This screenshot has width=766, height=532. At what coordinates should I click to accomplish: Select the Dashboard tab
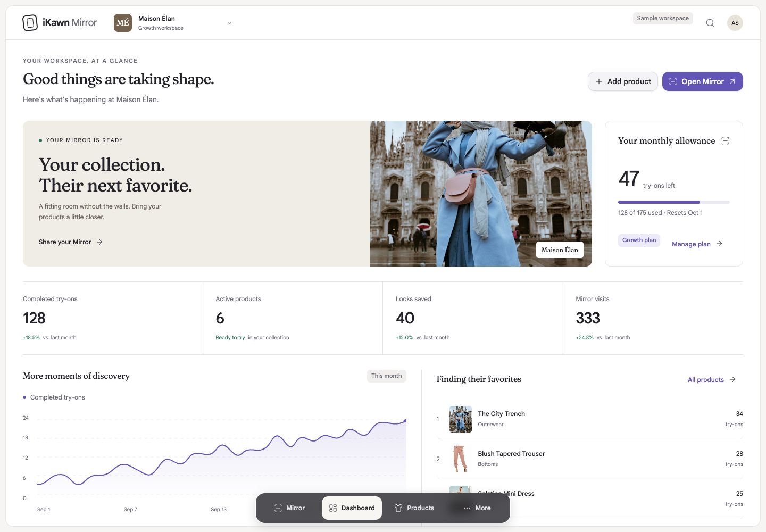tap(352, 508)
